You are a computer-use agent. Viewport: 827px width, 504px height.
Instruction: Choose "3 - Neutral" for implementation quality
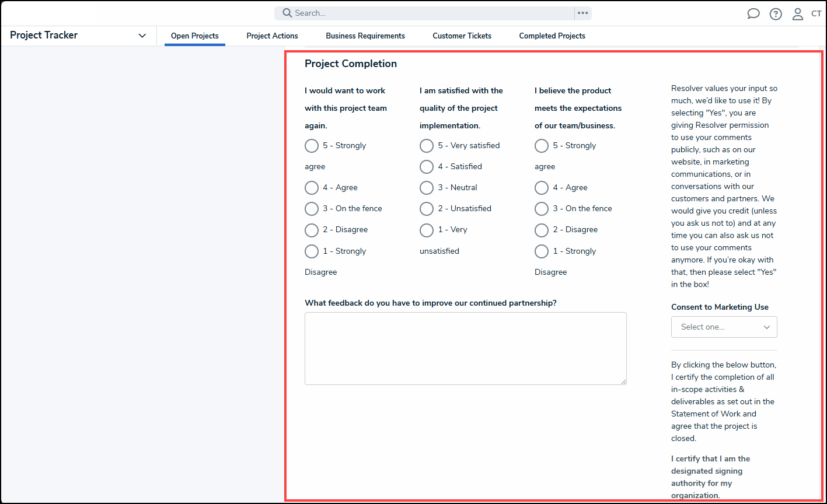click(x=427, y=187)
